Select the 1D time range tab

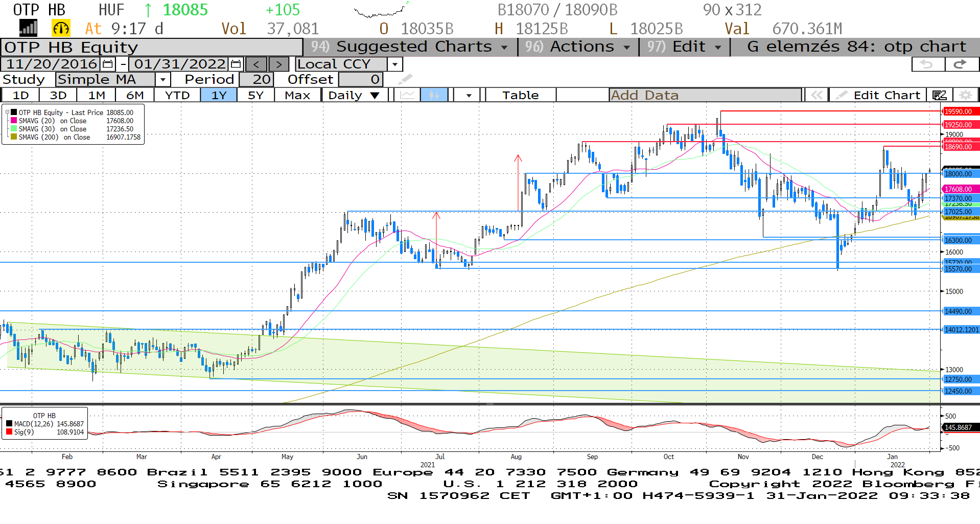point(20,95)
